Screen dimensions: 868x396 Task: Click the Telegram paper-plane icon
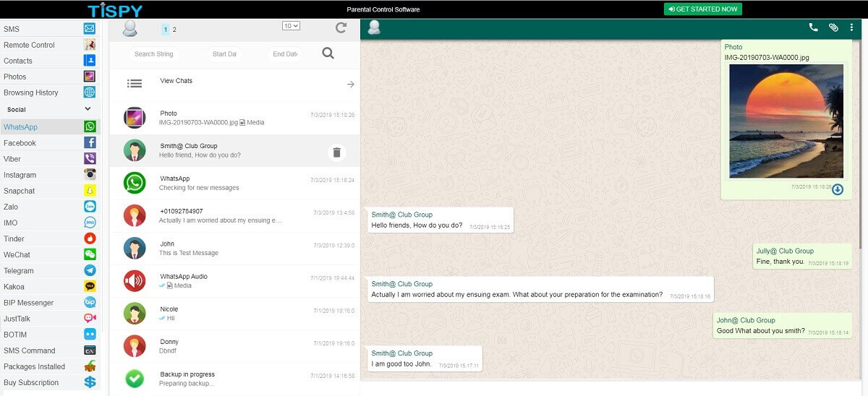click(x=90, y=270)
